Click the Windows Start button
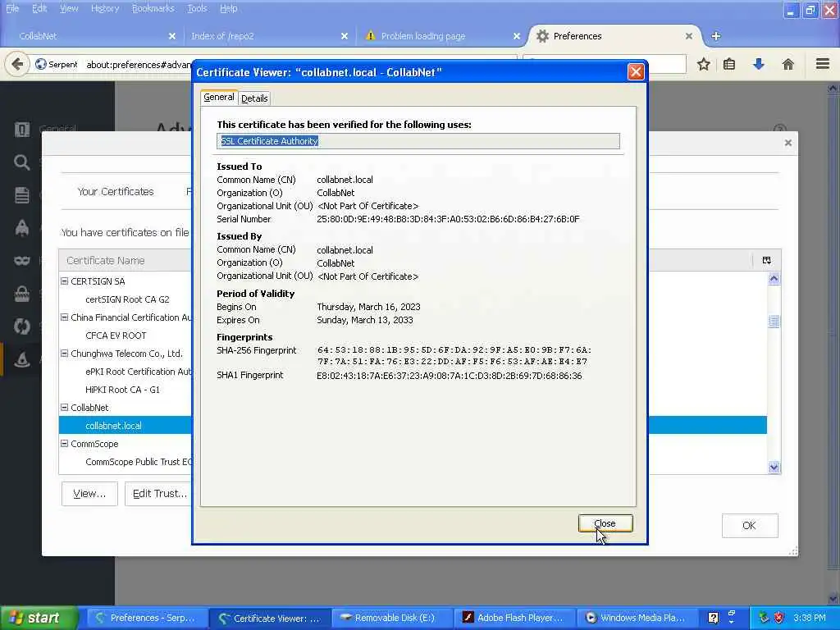The height and width of the screenshot is (630, 840). 39,618
